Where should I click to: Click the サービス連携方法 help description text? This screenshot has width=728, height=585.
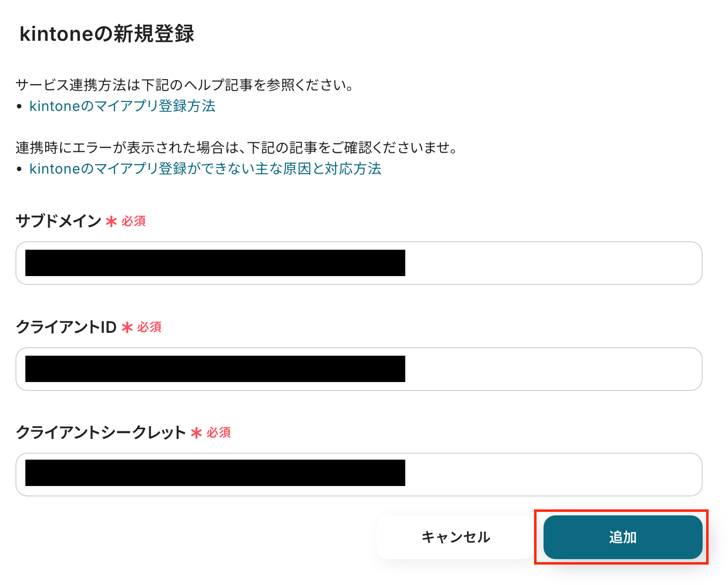(185, 85)
